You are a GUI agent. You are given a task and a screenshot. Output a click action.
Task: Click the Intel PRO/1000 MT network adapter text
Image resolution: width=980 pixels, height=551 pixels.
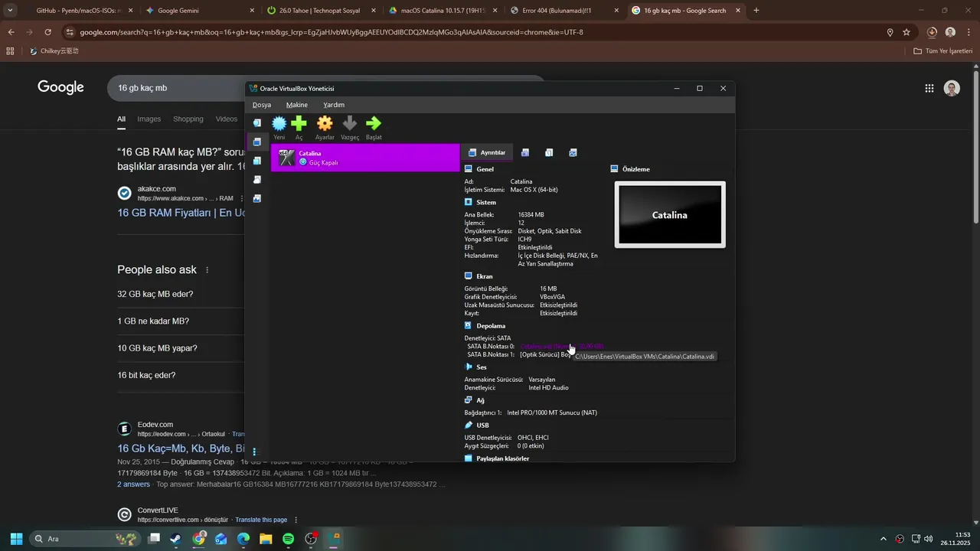552,412
